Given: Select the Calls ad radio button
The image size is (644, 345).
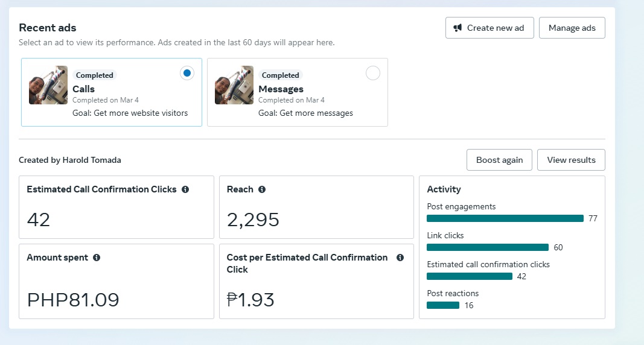Looking at the screenshot, I should coord(187,73).
